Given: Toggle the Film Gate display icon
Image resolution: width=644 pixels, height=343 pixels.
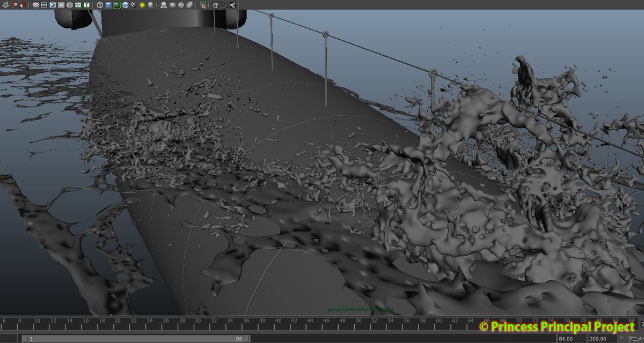Looking at the screenshot, I should [44, 5].
